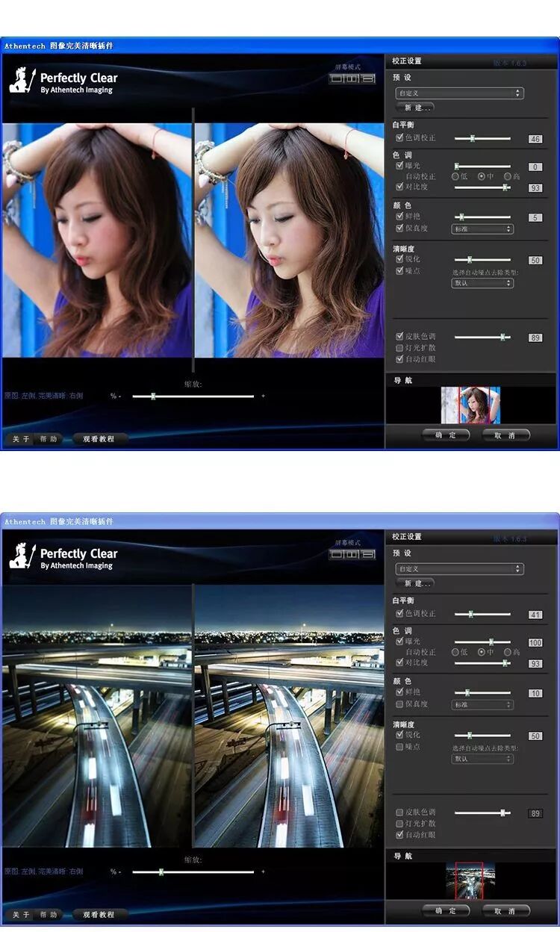
Task: Enable 噪点 in the highway window
Action: point(399,746)
